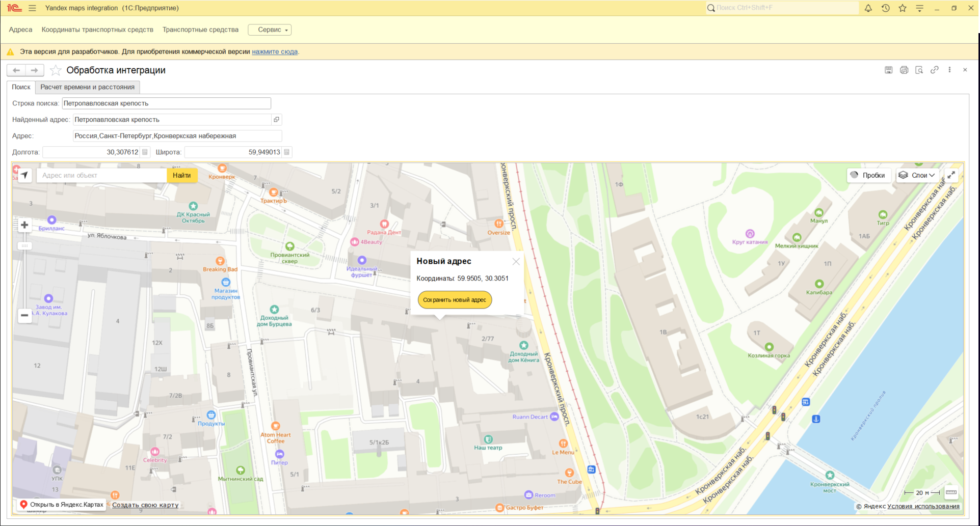Click the Найти button
Viewport: 980px width, 526px height.
(x=181, y=175)
